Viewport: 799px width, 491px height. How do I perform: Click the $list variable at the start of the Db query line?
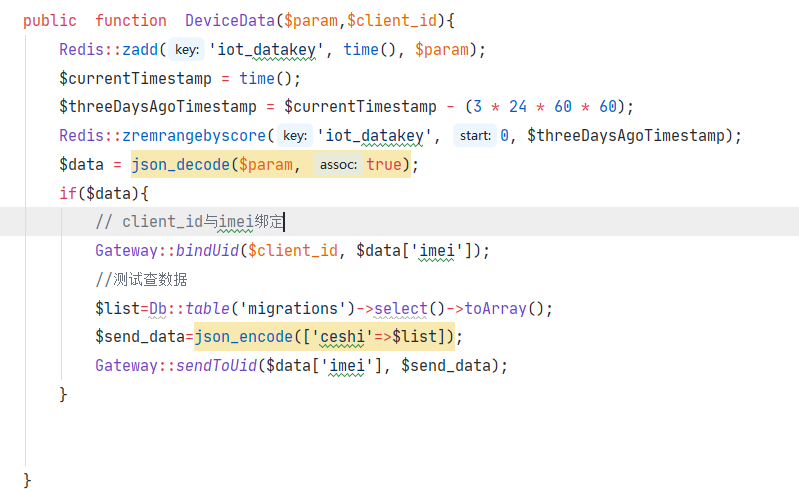point(118,308)
